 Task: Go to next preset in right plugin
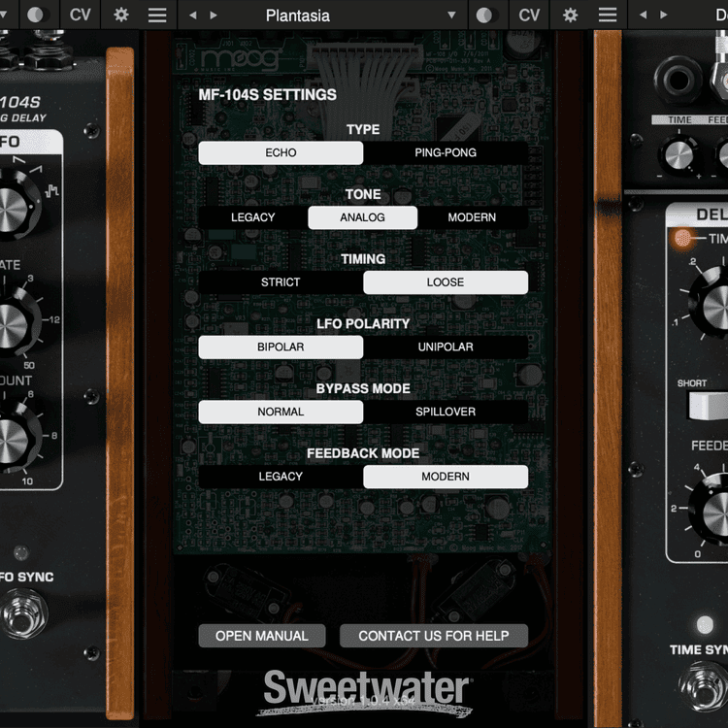(x=664, y=16)
